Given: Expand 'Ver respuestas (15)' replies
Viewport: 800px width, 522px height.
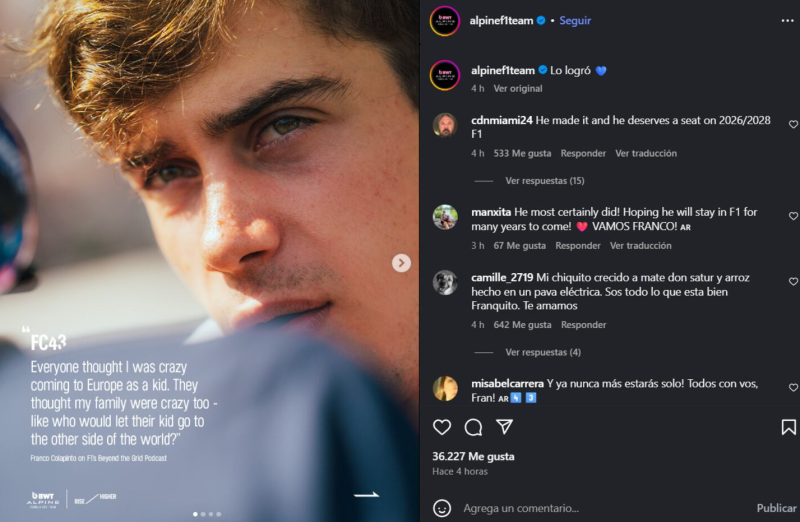Looking at the screenshot, I should (544, 181).
